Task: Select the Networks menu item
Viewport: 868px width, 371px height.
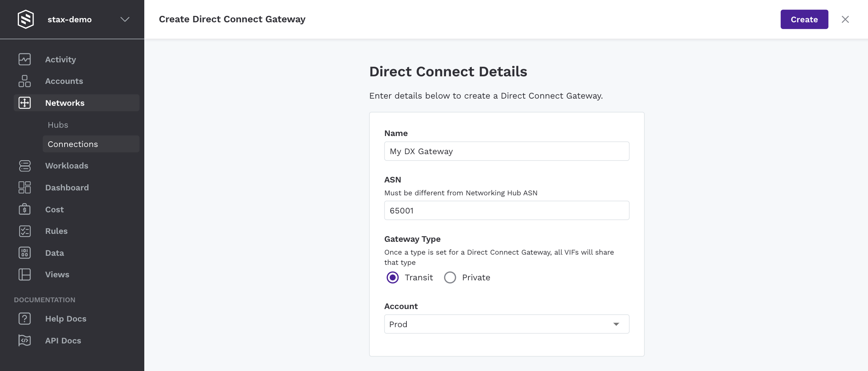Action: pos(76,103)
